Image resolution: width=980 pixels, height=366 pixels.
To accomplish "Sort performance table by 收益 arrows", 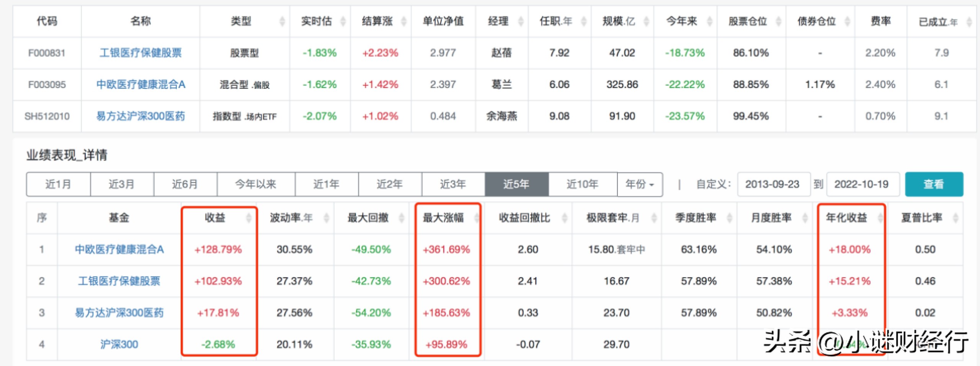I will 249,218.
